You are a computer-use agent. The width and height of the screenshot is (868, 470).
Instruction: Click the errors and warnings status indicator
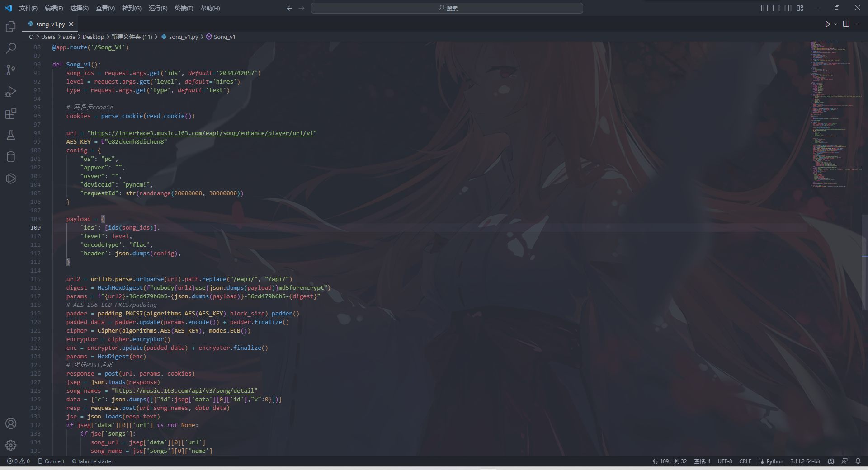pyautogui.click(x=18, y=461)
